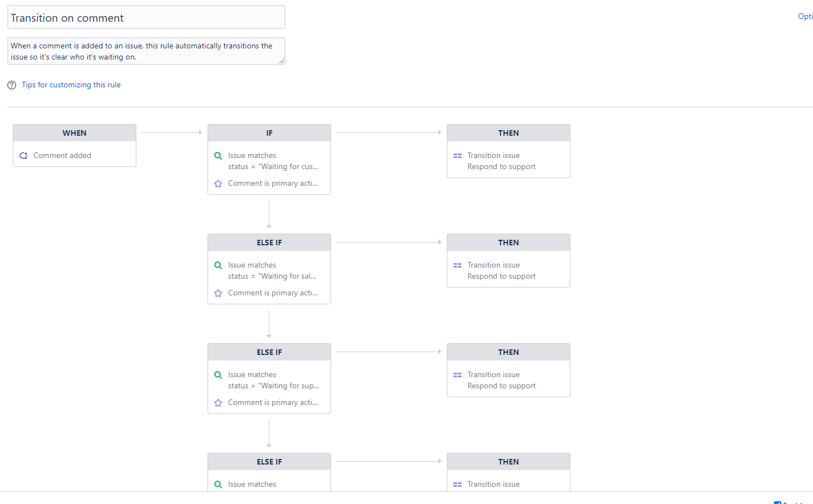Screen dimensions: 813x504
Task: Click magnifier icon in "Waiting for sup..." block
Action: coord(218,375)
